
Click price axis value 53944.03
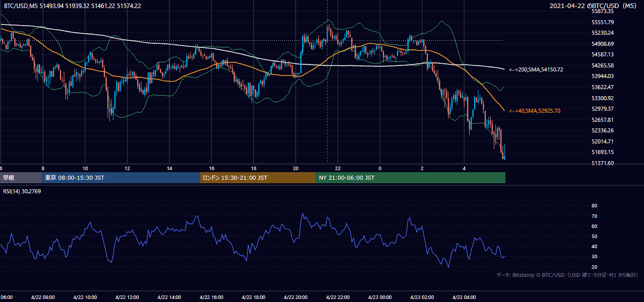click(x=602, y=76)
